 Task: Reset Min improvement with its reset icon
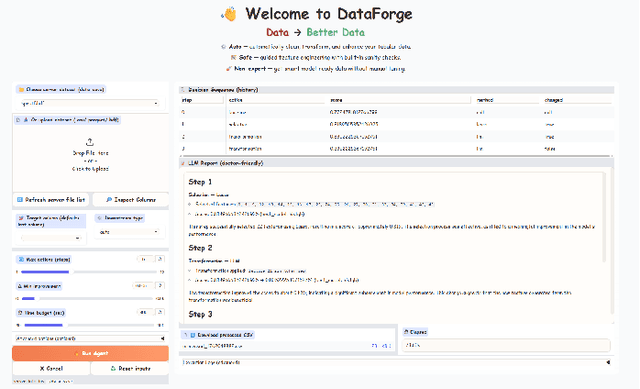160,286
